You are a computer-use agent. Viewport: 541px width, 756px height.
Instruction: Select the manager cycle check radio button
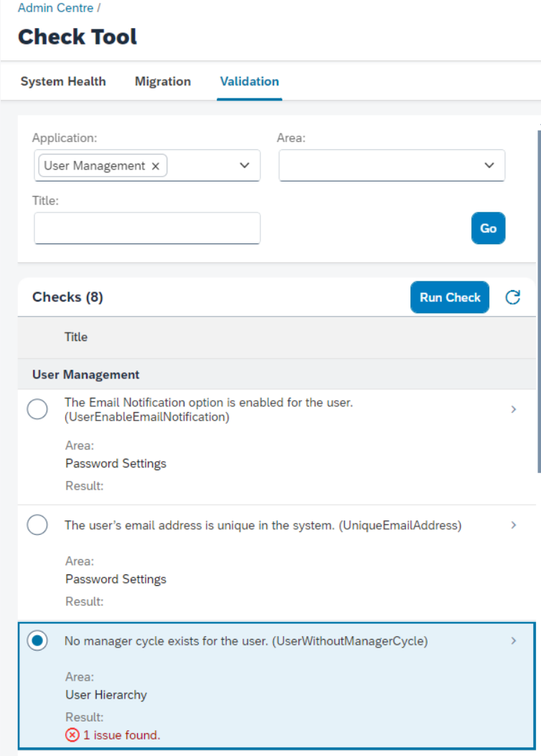click(37, 640)
